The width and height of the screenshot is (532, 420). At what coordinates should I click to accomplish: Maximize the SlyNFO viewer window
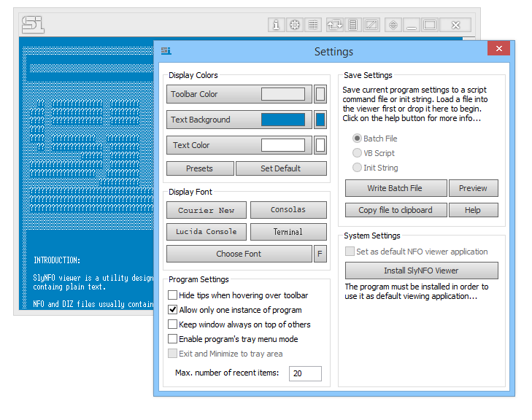(x=430, y=25)
